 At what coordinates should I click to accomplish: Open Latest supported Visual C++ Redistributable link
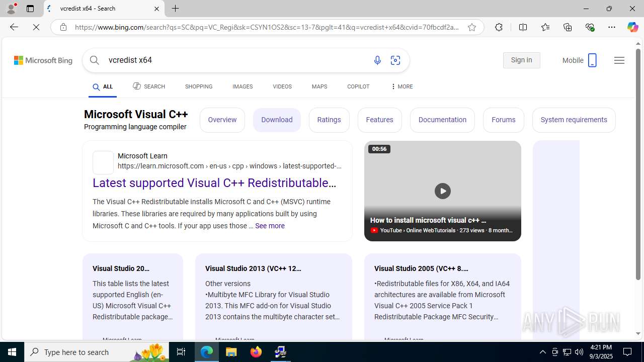[214, 183]
